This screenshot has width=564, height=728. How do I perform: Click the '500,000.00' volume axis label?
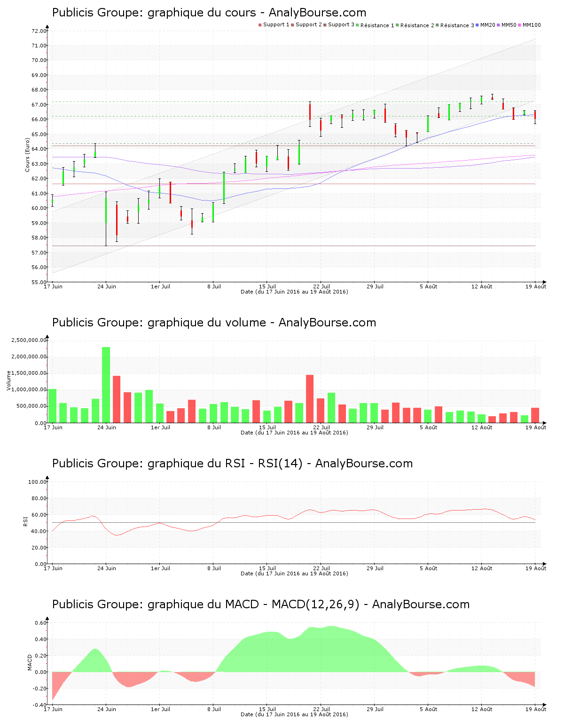[x=31, y=406]
